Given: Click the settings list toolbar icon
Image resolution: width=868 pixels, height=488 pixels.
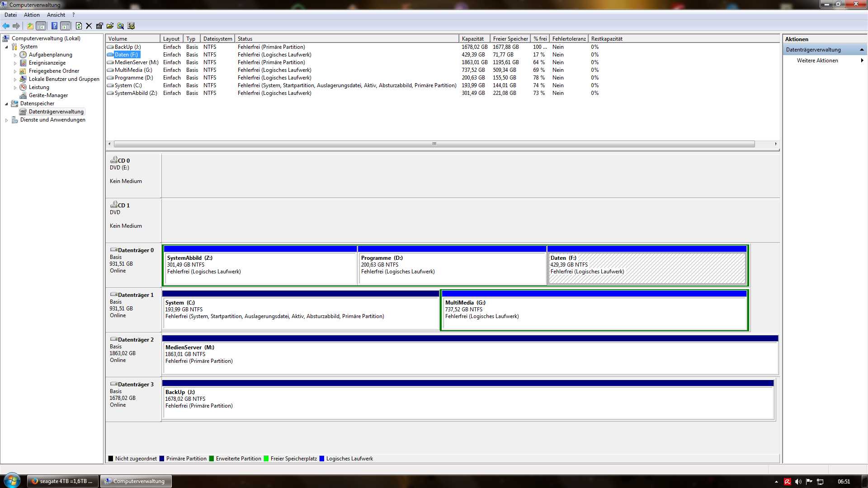Looking at the screenshot, I should pos(132,26).
